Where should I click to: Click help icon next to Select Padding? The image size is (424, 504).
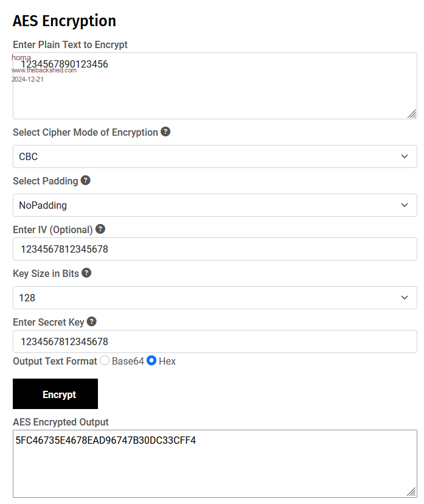pyautogui.click(x=86, y=180)
